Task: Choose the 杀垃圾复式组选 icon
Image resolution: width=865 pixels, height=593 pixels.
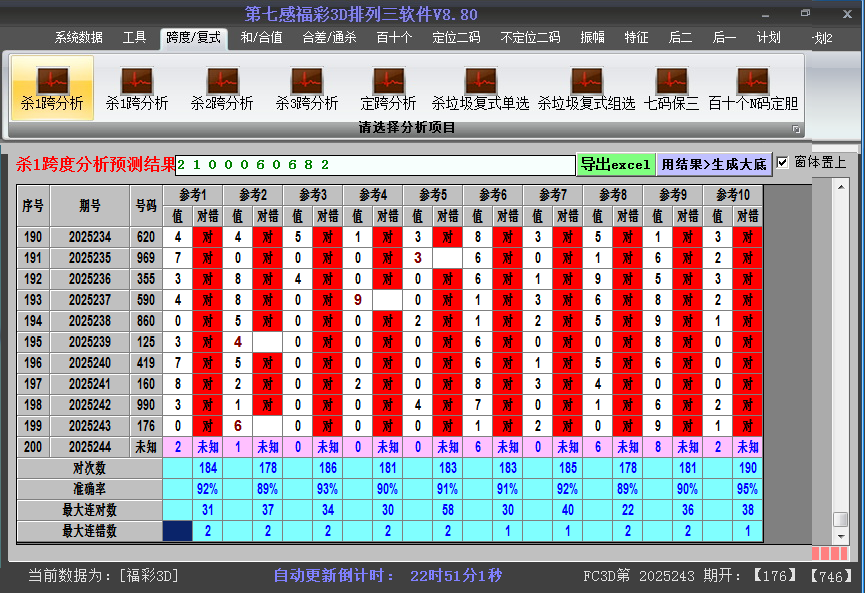Action: click(586, 88)
